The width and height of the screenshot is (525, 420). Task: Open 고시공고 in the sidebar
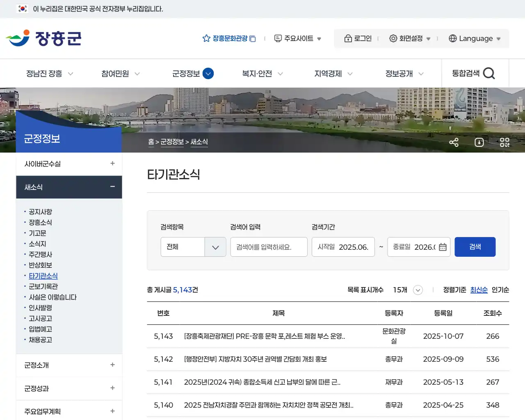[x=40, y=318]
